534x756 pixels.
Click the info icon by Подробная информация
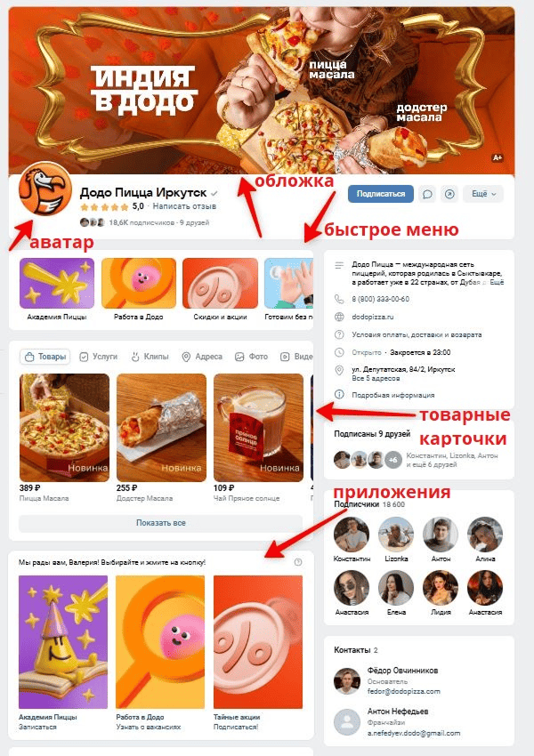(x=339, y=395)
